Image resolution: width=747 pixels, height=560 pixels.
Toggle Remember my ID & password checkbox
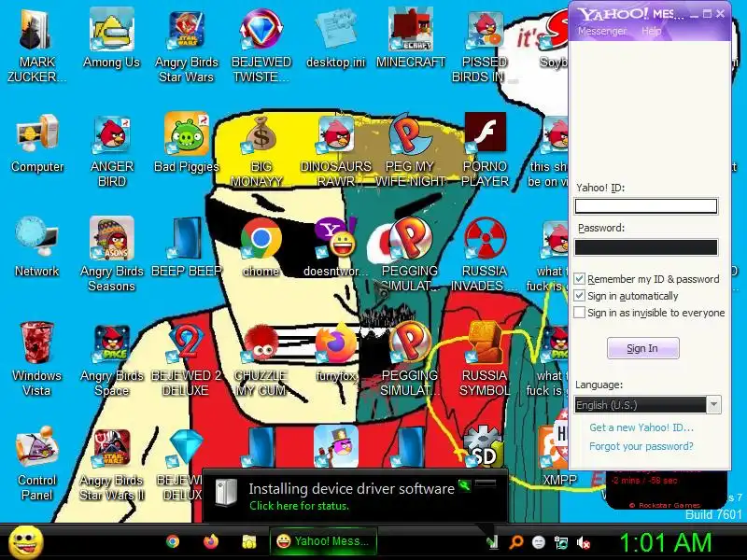point(579,278)
